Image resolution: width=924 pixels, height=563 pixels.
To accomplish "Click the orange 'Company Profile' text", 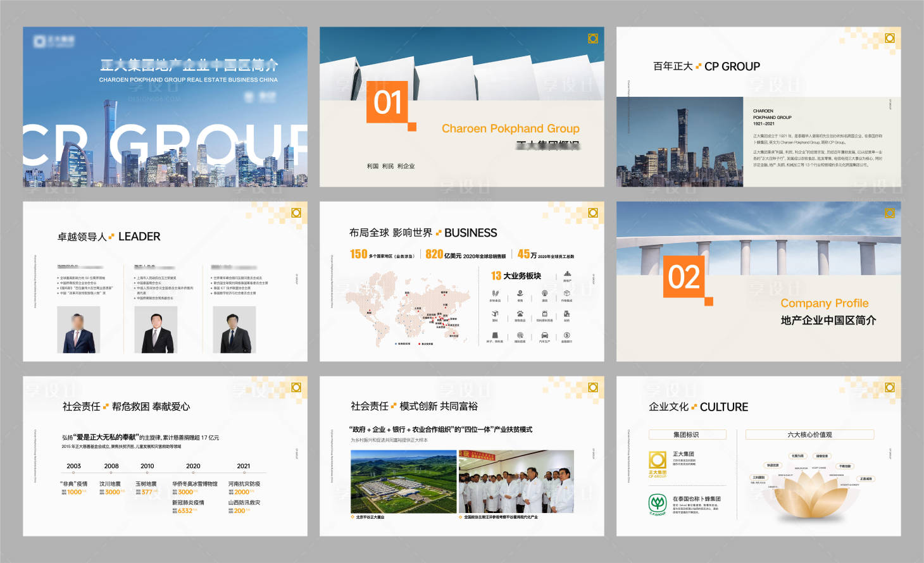I will pos(825,303).
